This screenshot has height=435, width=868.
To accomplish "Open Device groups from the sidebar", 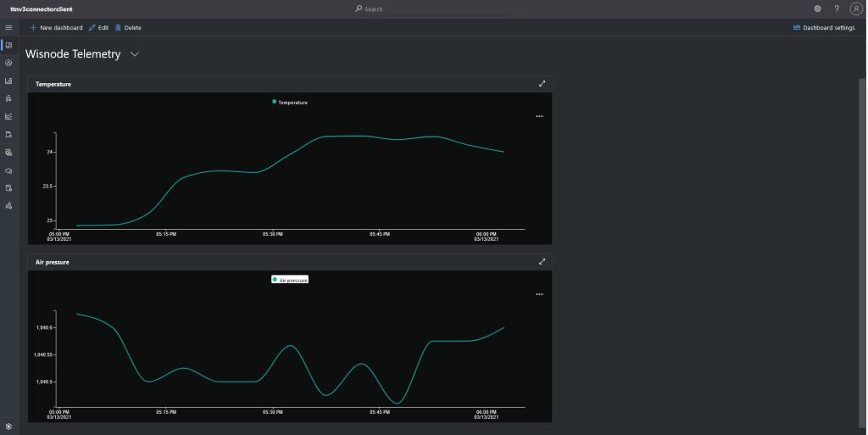I will (x=8, y=81).
